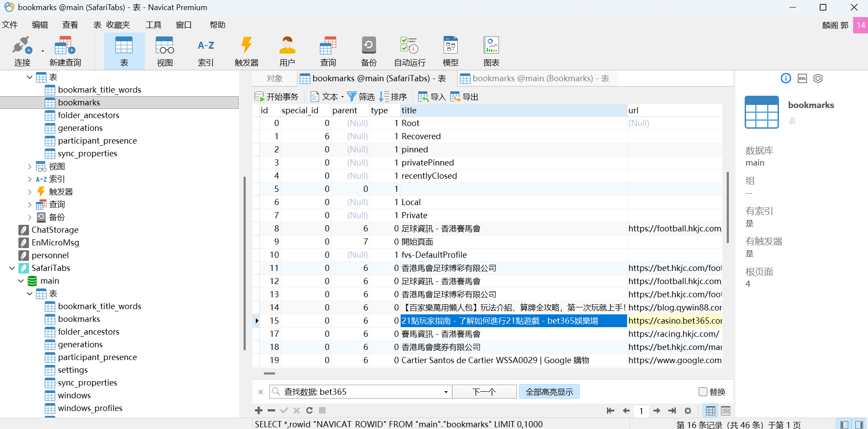The height and width of the screenshot is (429, 868).
Task: Click the add record plus icon
Action: click(x=258, y=411)
